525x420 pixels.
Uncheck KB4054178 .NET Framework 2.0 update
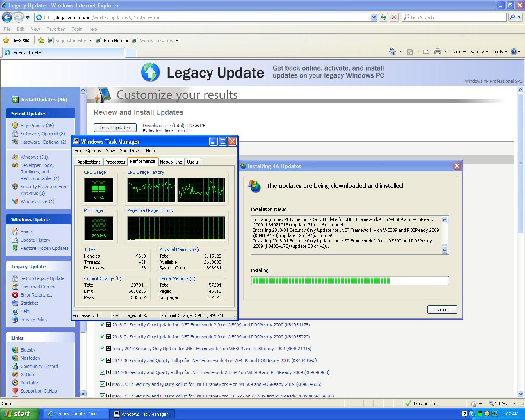102,325
